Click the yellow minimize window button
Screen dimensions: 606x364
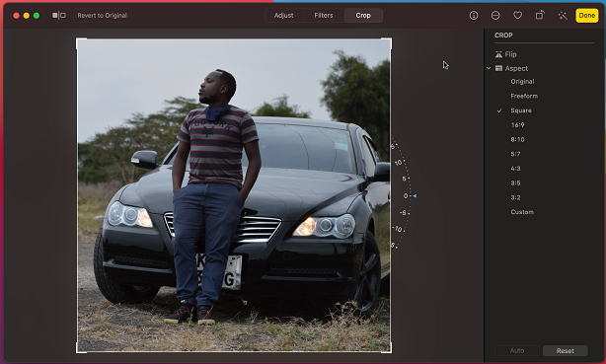pyautogui.click(x=27, y=16)
